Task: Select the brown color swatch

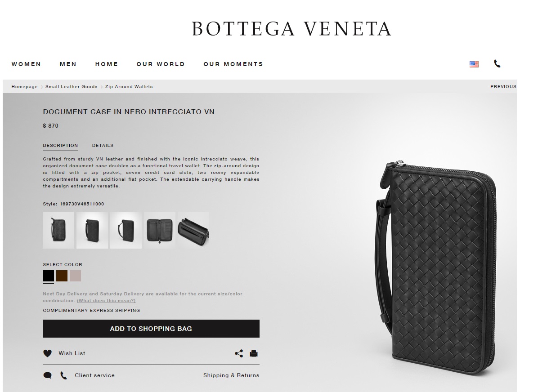Action: pyautogui.click(x=62, y=276)
